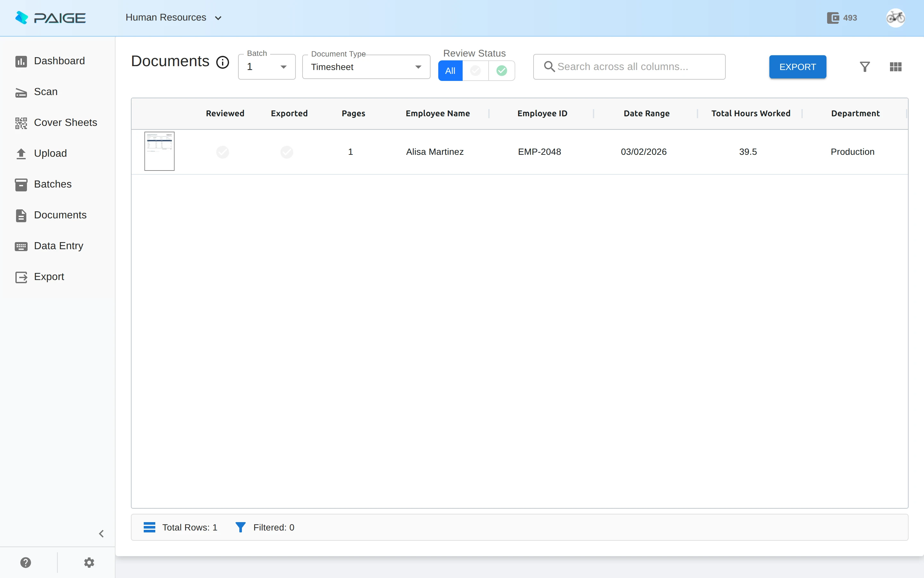Open the filter funnel icon
This screenshot has height=578, width=924.
(x=865, y=67)
